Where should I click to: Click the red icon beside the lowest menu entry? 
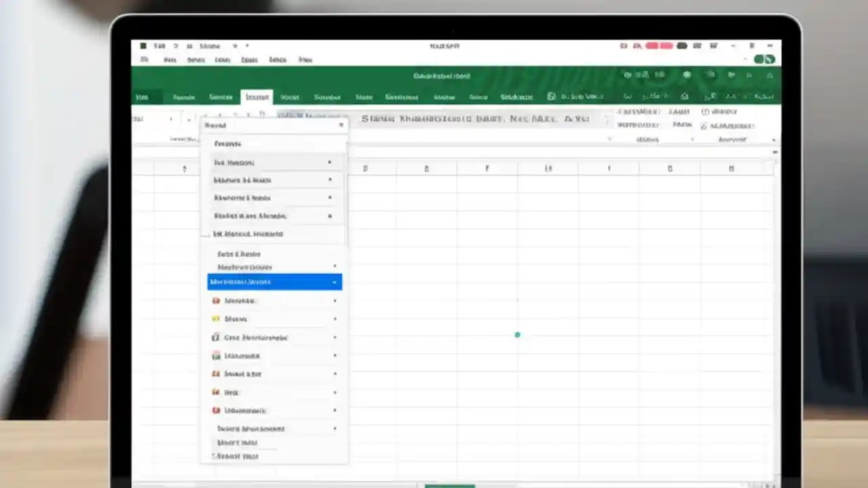[216, 410]
